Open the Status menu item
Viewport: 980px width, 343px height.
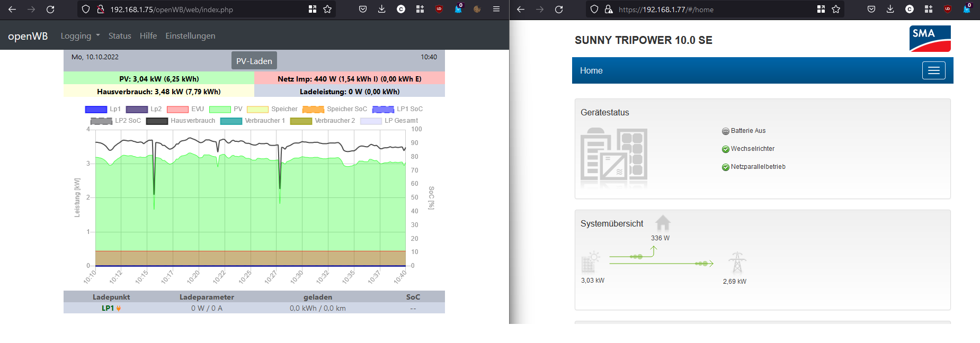click(x=120, y=36)
